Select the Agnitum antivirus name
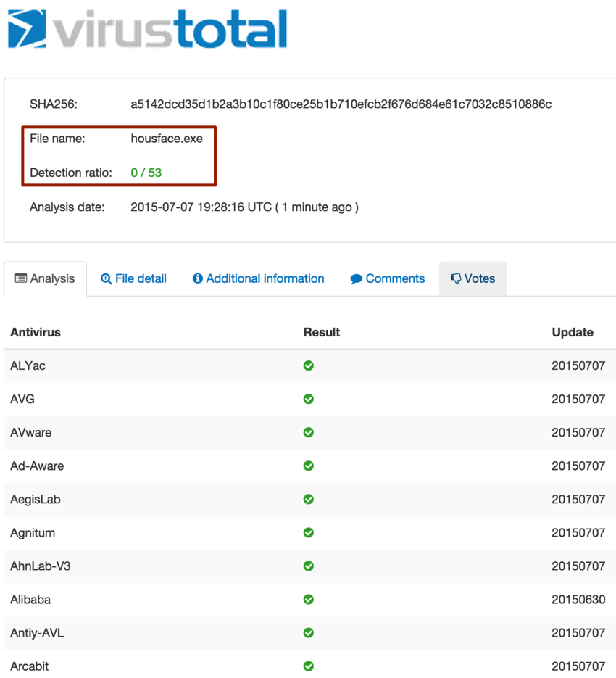Image resolution: width=616 pixels, height=678 pixels. tap(33, 533)
